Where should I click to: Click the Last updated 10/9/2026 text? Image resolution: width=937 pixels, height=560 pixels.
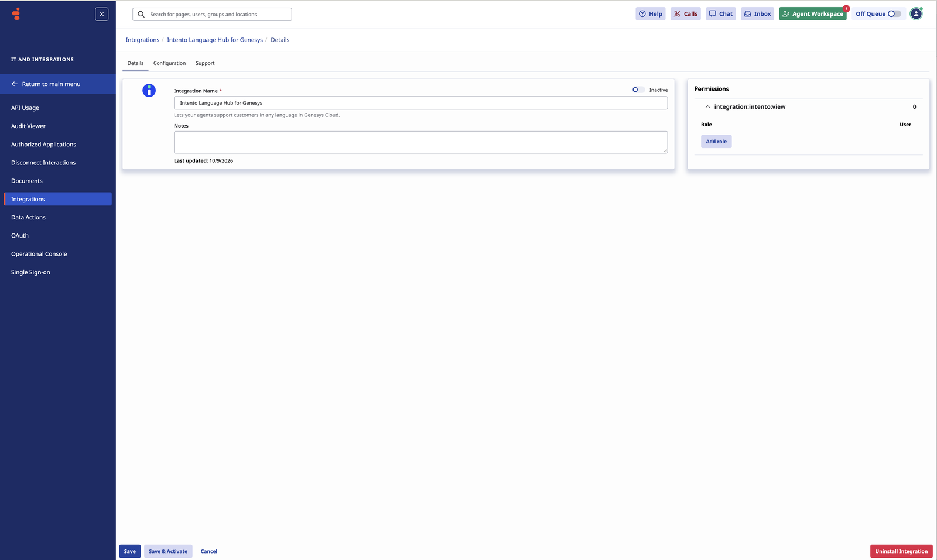click(203, 161)
